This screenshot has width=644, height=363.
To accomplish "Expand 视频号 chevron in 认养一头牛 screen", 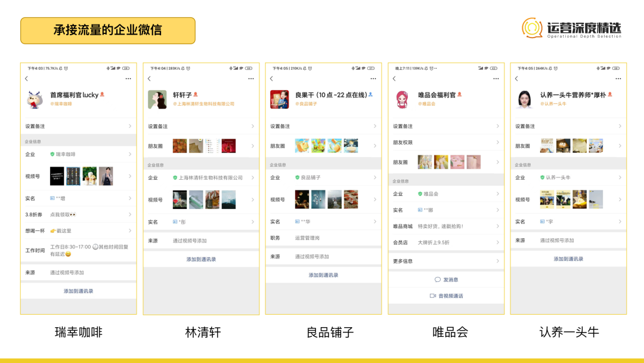I will [620, 199].
